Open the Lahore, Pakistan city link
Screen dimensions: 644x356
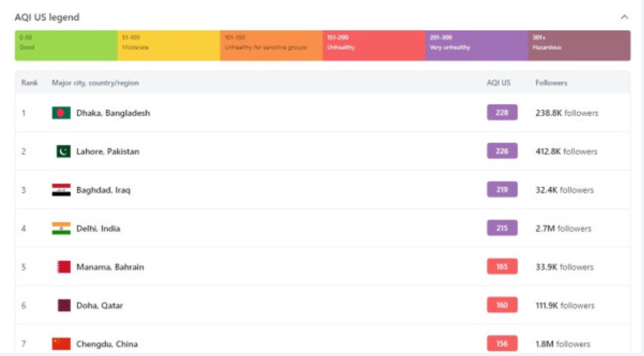(107, 151)
